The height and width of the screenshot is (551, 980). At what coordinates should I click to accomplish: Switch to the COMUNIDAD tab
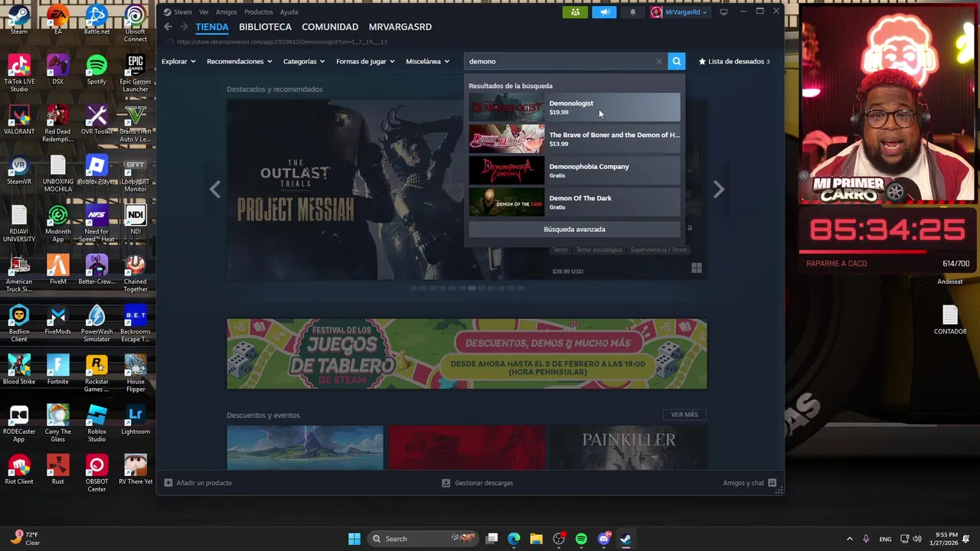[x=330, y=27]
